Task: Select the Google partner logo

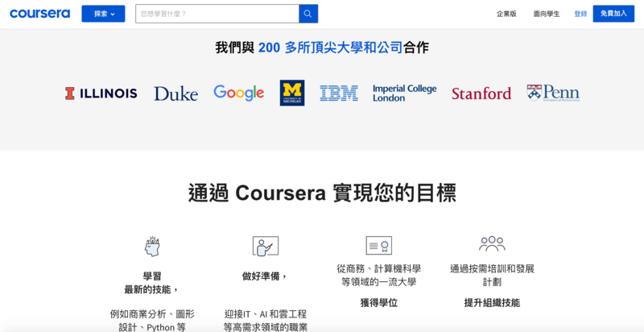Action: [x=238, y=93]
